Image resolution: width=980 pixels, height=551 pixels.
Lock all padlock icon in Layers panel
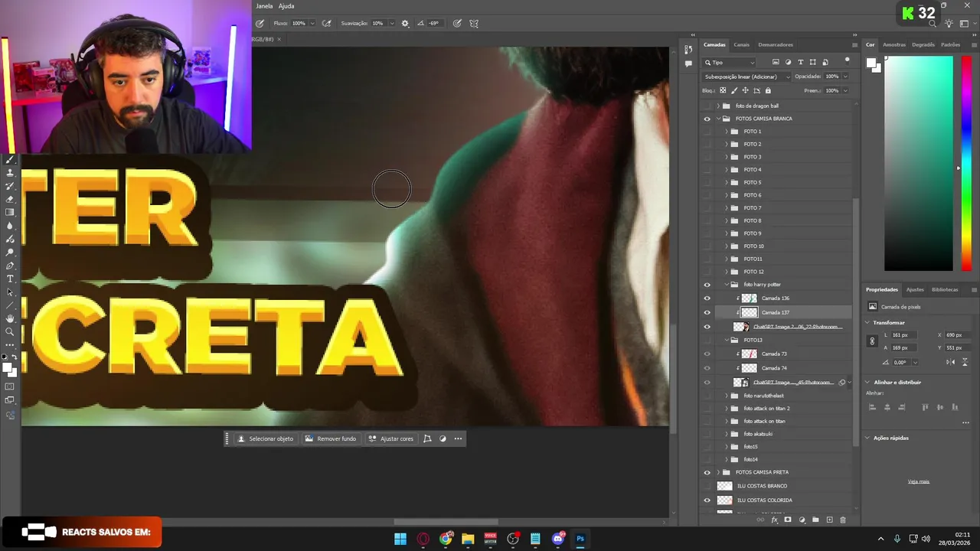click(768, 90)
